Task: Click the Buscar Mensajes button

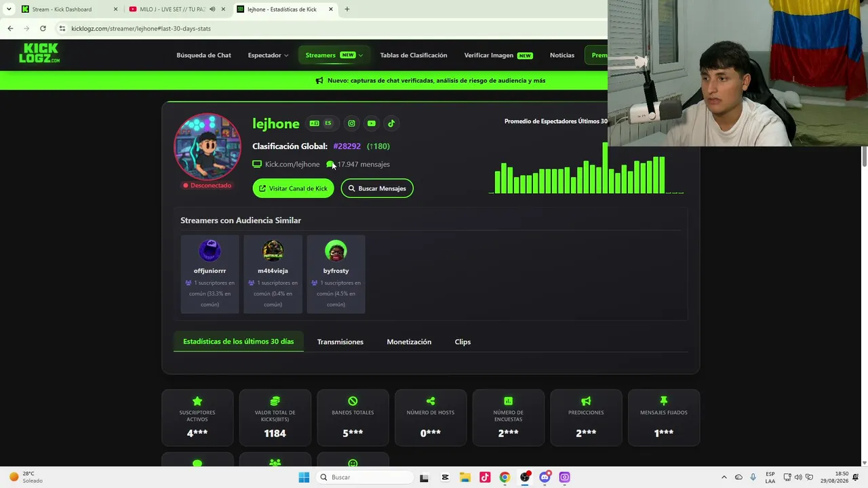Action: (377, 188)
